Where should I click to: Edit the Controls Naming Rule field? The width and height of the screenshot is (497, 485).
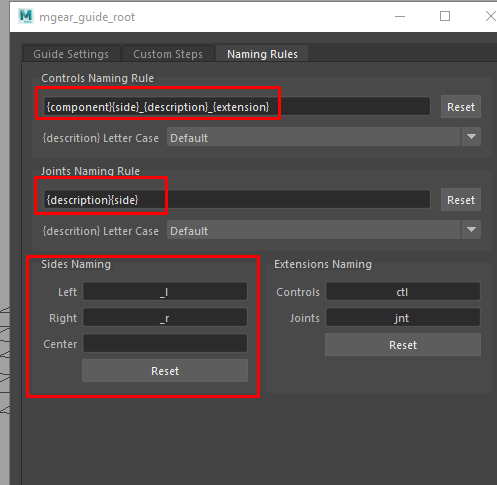point(237,107)
